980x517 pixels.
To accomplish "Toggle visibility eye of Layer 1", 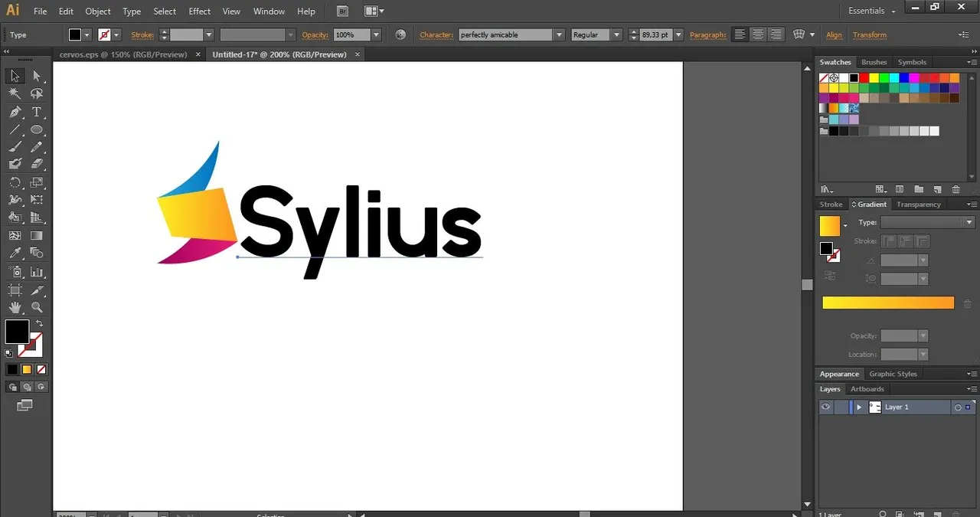I will pos(825,407).
